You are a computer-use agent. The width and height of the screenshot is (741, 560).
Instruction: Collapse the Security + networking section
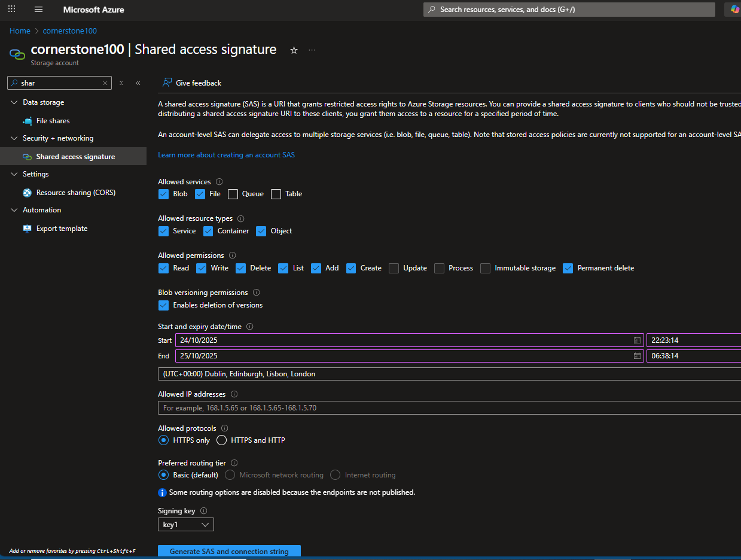14,138
